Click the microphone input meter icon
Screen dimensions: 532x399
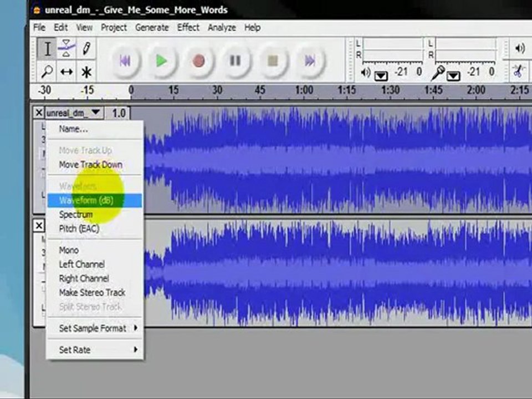click(437, 73)
